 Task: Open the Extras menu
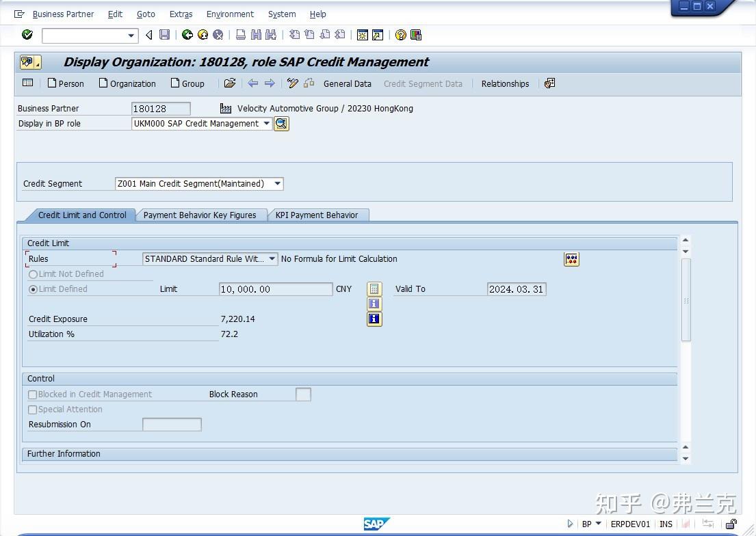[x=181, y=14]
